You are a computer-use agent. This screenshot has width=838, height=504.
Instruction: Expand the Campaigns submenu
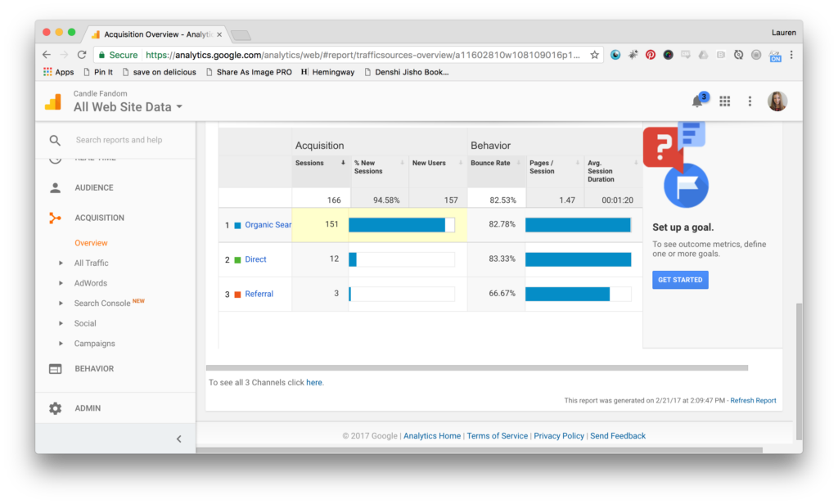pos(61,344)
